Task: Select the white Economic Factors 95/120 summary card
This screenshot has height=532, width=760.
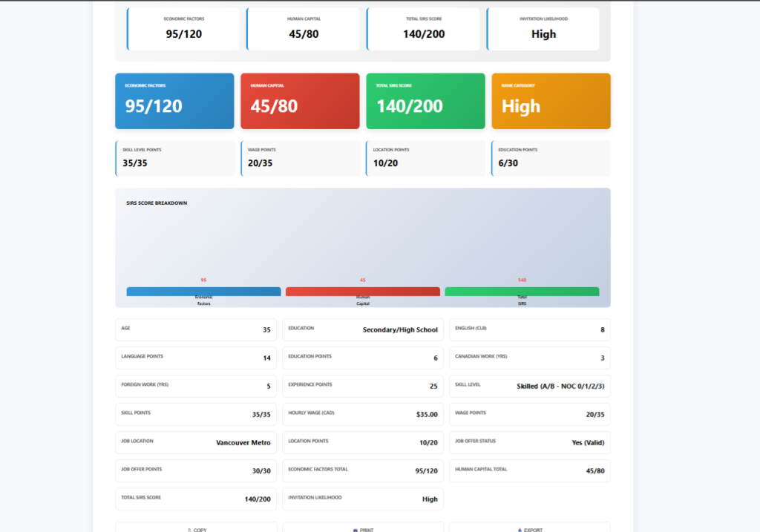Action: (x=183, y=29)
